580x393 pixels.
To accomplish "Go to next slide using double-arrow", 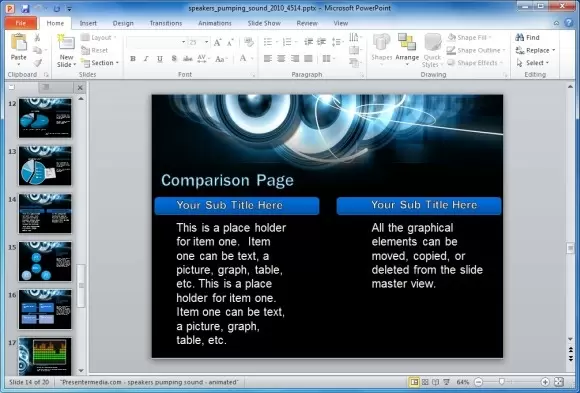I will [570, 358].
